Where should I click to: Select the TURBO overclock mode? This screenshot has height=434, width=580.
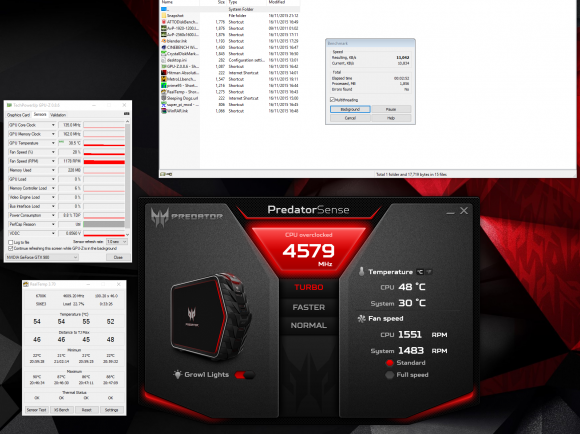click(309, 287)
